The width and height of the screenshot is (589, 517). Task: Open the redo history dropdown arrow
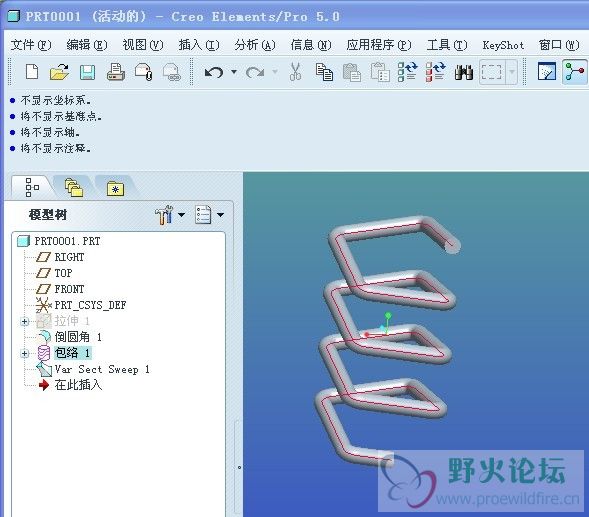pos(275,71)
